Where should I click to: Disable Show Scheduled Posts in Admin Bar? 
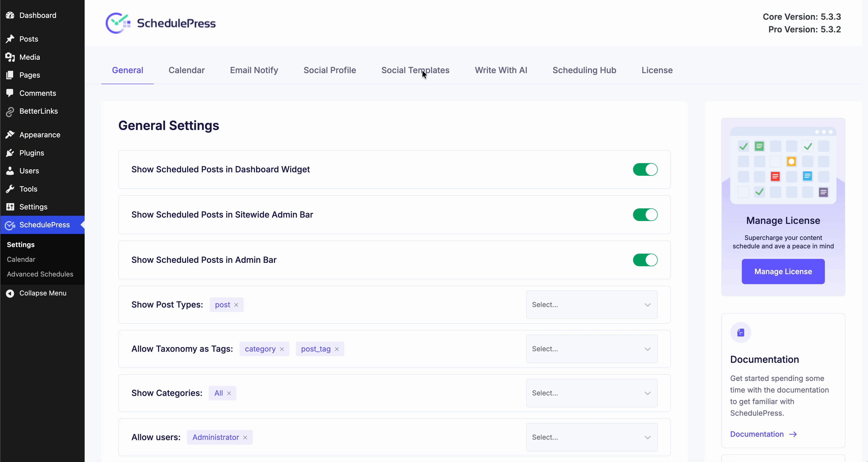(x=645, y=260)
